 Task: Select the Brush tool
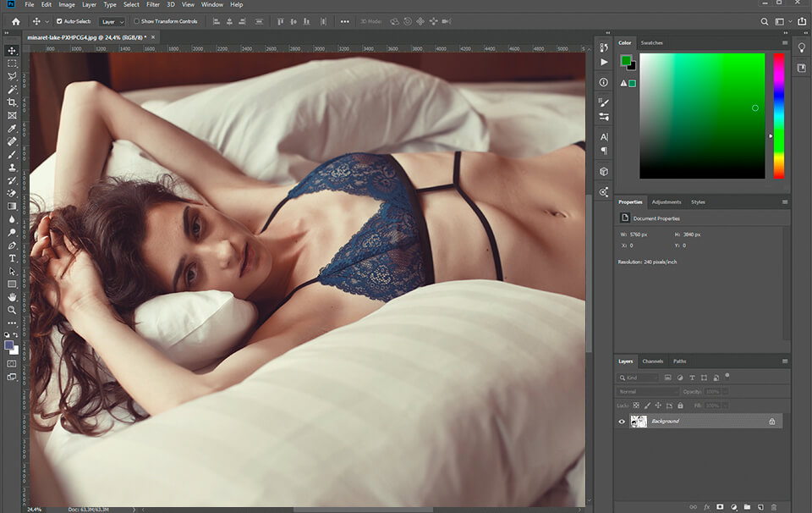pyautogui.click(x=12, y=154)
